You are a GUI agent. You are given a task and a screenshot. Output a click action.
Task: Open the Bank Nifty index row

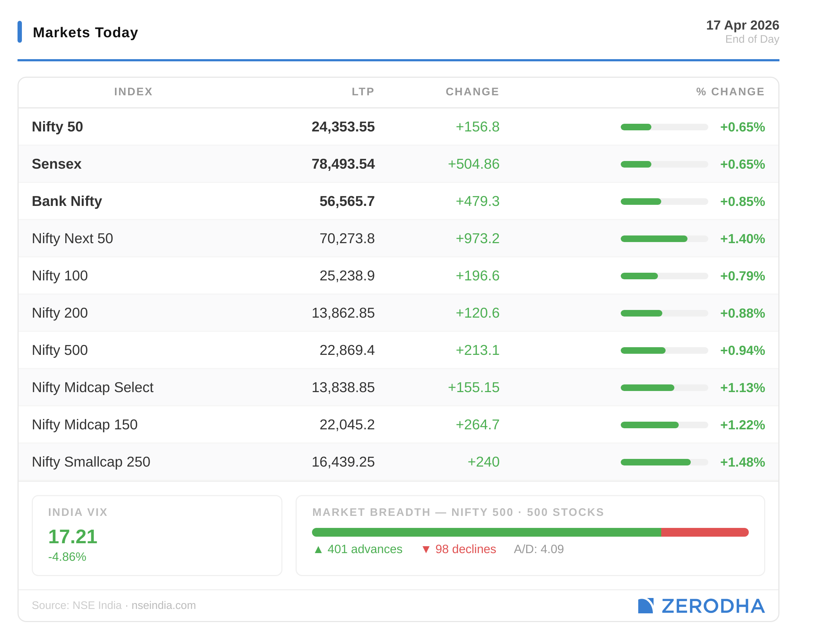point(67,201)
